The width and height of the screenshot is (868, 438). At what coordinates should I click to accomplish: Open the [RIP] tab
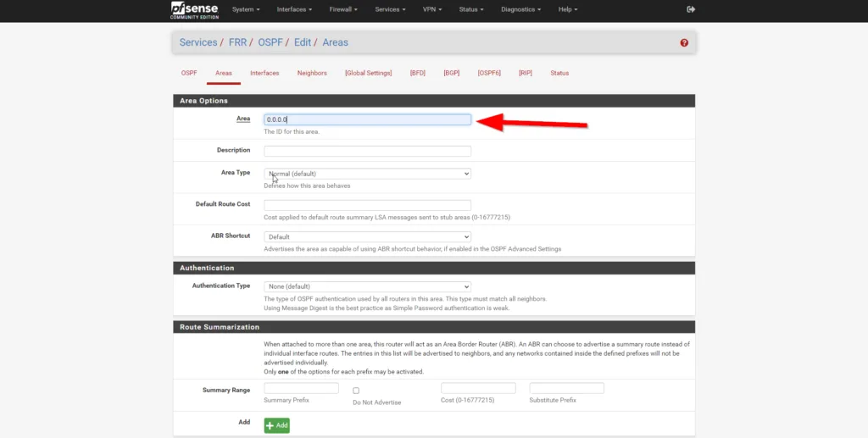pos(526,73)
